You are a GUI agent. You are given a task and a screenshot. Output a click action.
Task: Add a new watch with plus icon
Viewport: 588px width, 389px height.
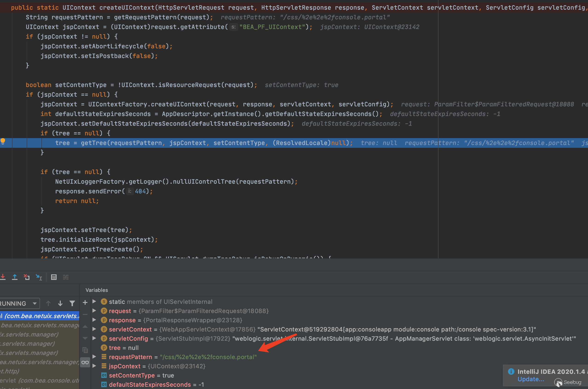pyautogui.click(x=85, y=302)
